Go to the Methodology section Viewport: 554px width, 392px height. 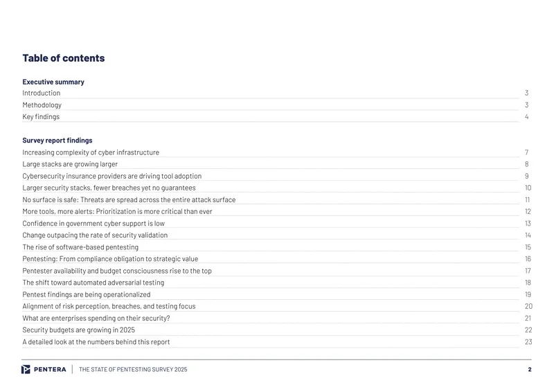point(42,105)
